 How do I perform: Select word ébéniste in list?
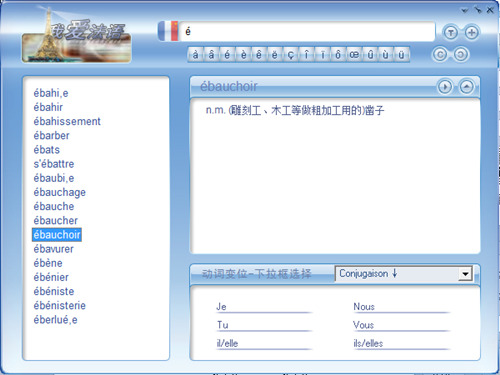click(54, 291)
